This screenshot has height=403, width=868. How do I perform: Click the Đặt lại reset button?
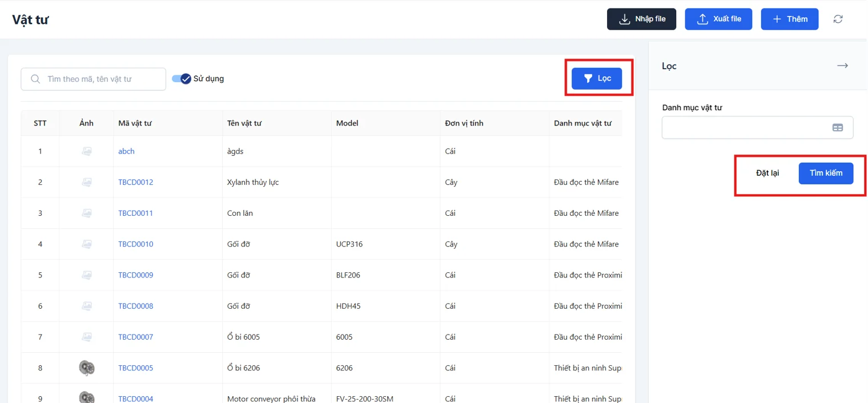767,173
